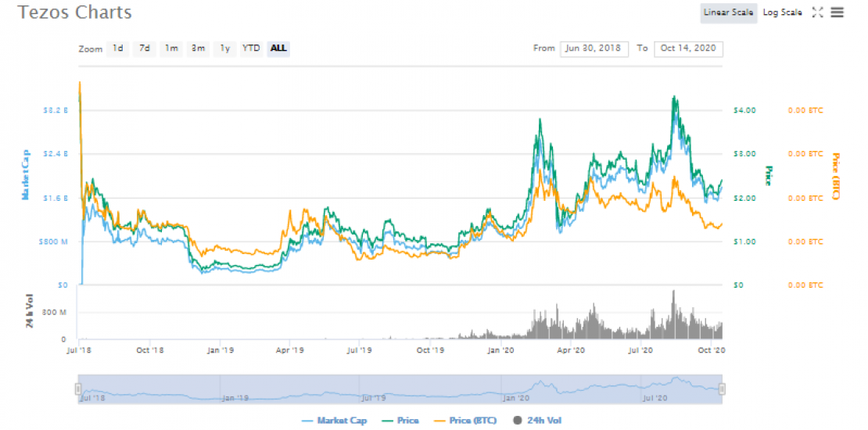
Task: Click the To date field Oct 14, 2020
Action: [688, 48]
